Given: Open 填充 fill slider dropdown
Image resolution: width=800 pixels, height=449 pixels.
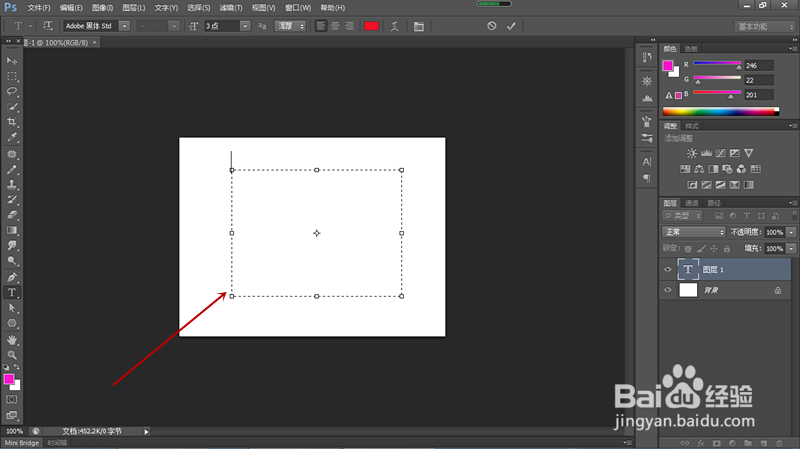Looking at the screenshot, I should 791,248.
